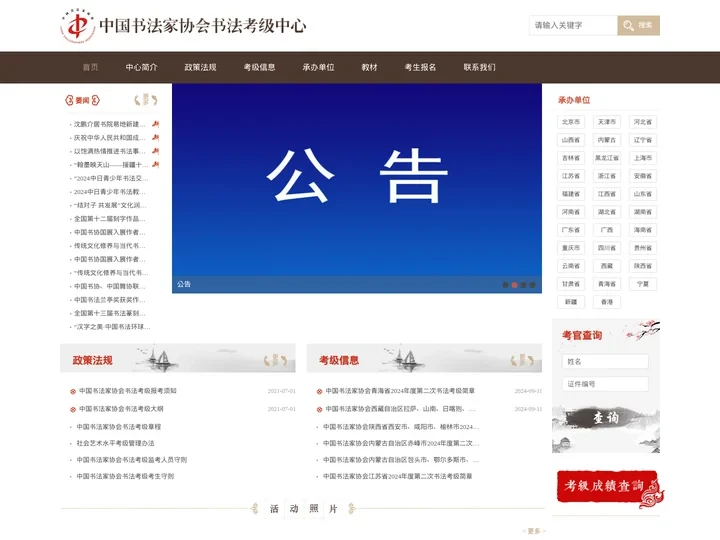Open 中国书法家协会书法考级报考须知 link
Image resolution: width=720 pixels, height=540 pixels.
coord(128,391)
